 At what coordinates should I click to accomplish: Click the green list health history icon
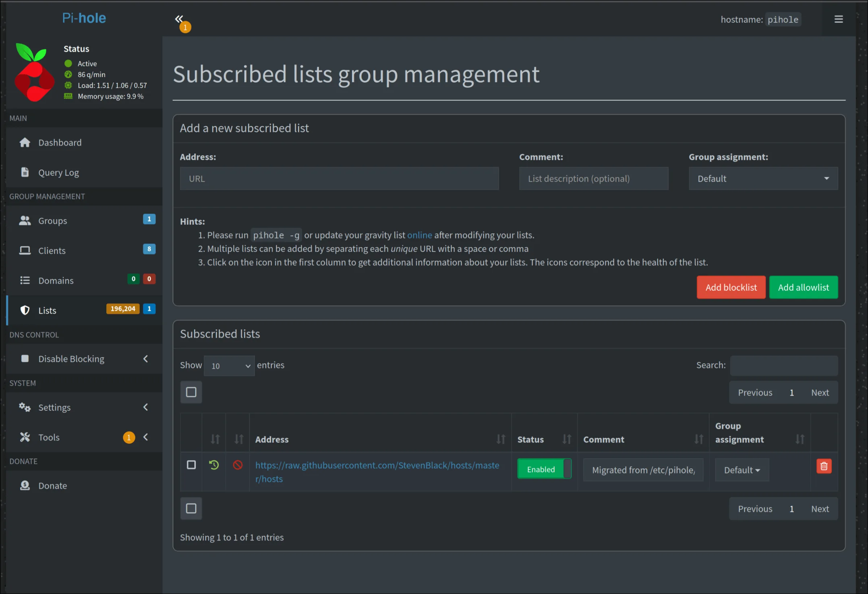tap(214, 465)
